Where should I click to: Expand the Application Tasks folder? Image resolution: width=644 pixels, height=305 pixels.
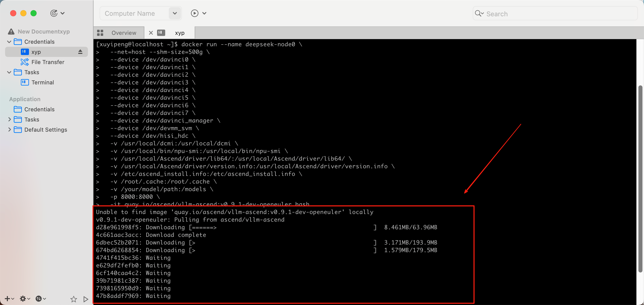[x=9, y=119]
